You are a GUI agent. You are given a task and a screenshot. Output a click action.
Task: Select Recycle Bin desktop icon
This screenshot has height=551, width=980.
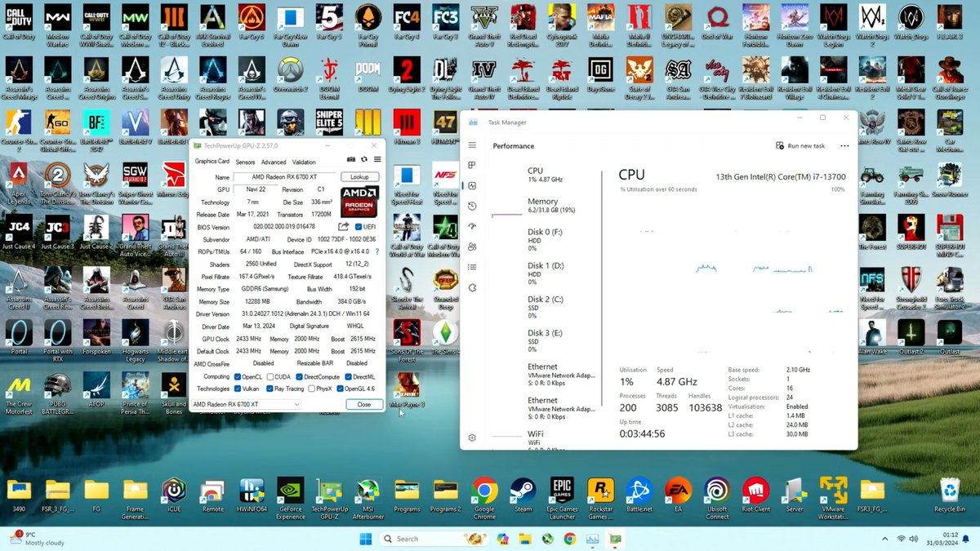click(x=950, y=496)
